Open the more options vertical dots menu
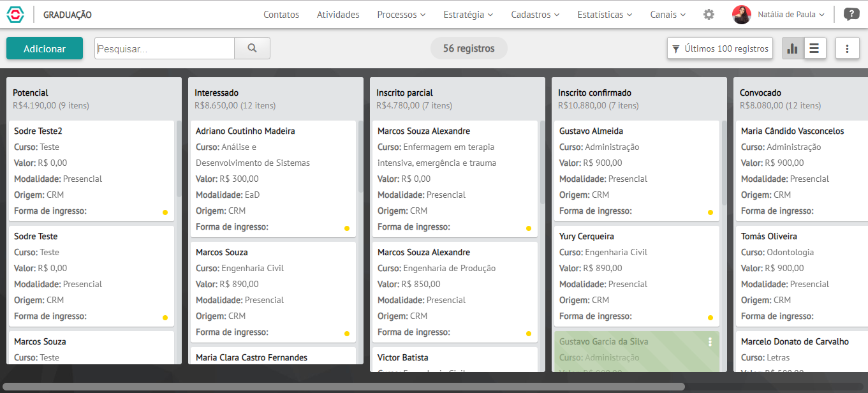Viewport: 868px width, 393px height. [847, 48]
